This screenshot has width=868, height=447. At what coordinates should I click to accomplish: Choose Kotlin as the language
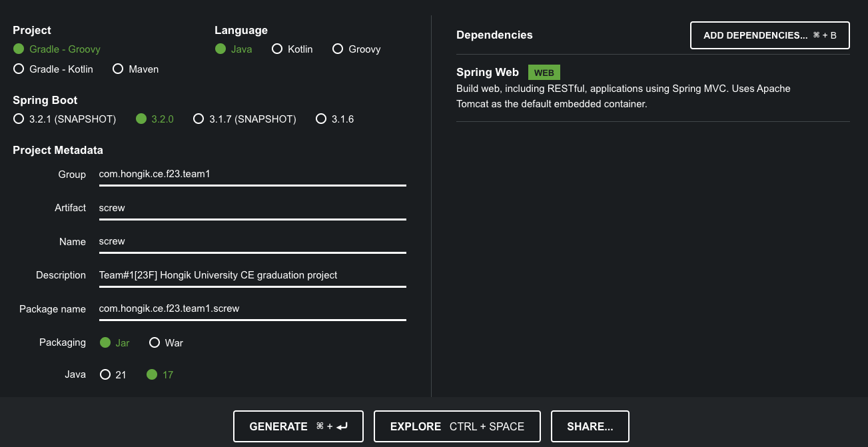[x=292, y=49]
